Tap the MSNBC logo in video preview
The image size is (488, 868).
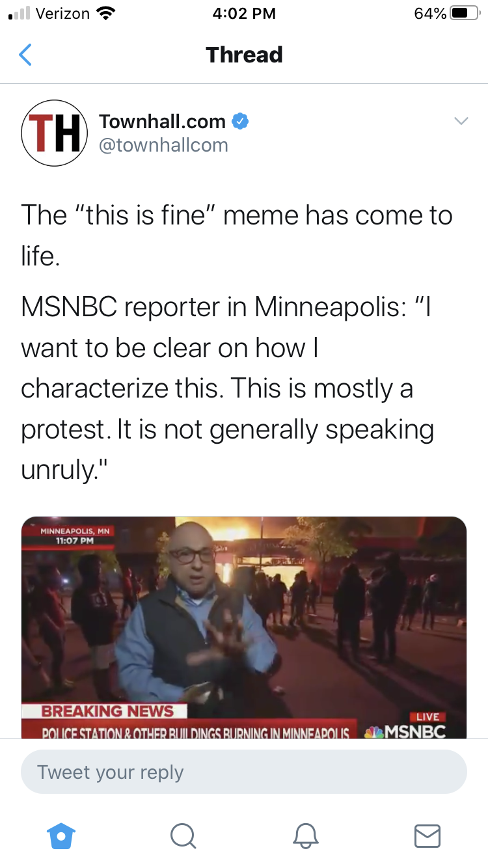(406, 731)
